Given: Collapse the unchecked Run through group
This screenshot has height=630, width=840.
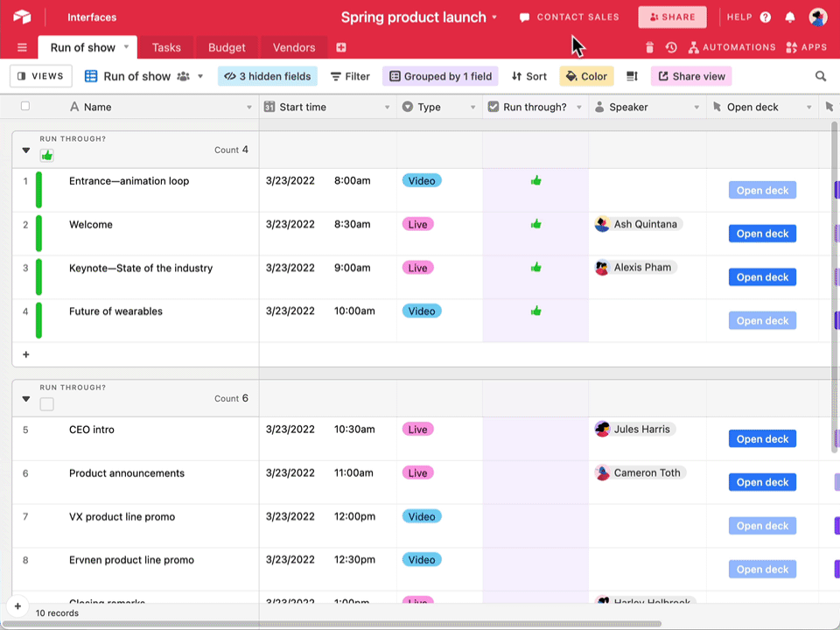Looking at the screenshot, I should tap(25, 399).
